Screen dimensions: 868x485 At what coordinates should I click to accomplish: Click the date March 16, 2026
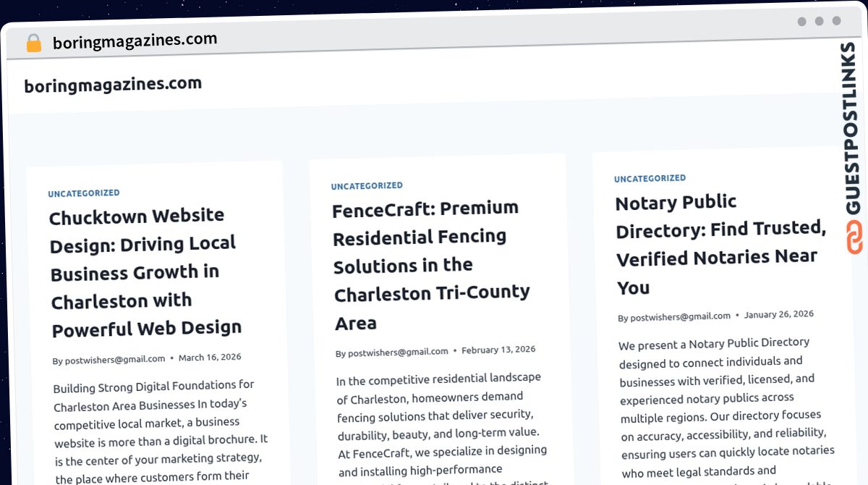point(210,358)
